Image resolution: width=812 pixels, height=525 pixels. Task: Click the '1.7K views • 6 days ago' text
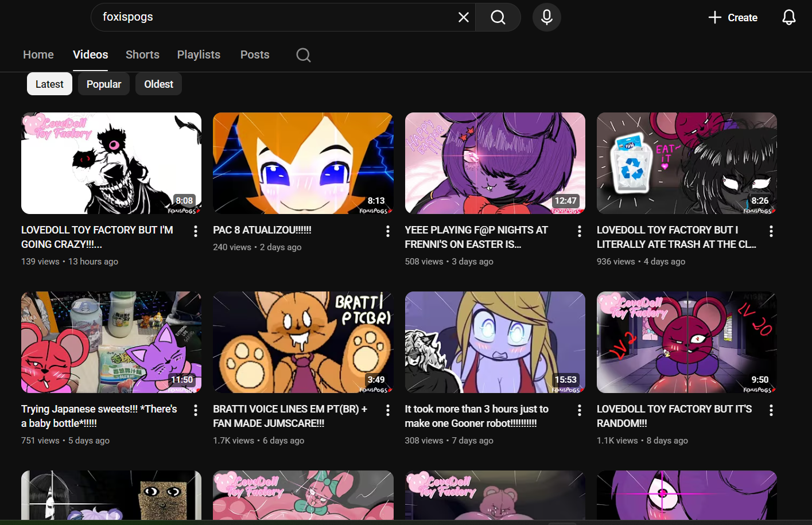coord(259,441)
